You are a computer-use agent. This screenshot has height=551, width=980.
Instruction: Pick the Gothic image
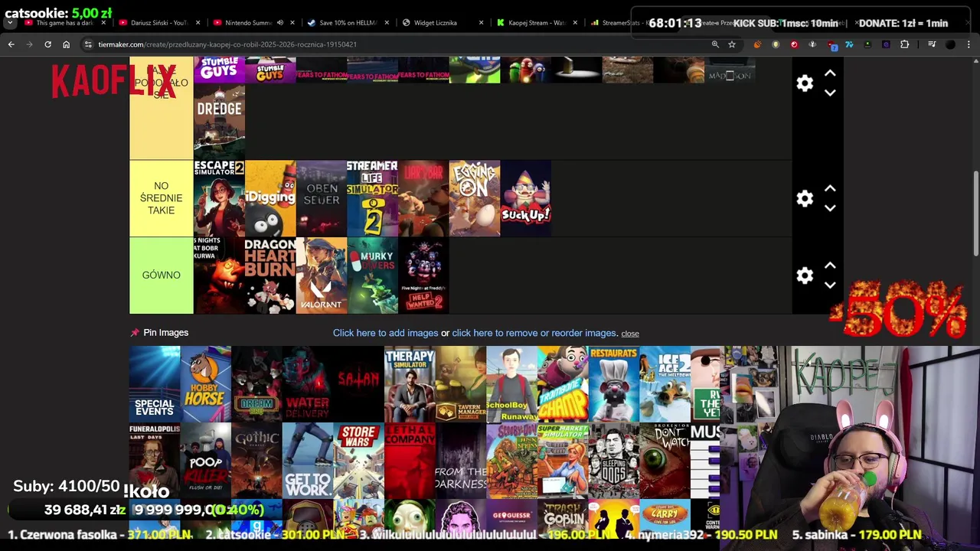[x=256, y=461]
